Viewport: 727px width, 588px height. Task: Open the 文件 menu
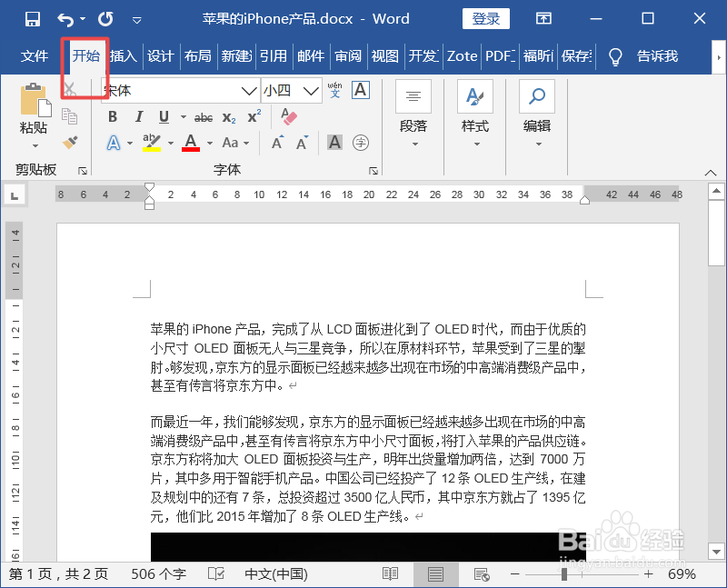(35, 55)
